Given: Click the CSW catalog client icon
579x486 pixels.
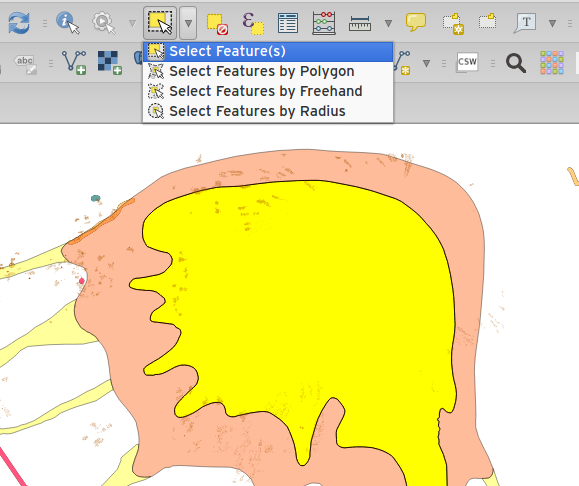Looking at the screenshot, I should point(467,62).
